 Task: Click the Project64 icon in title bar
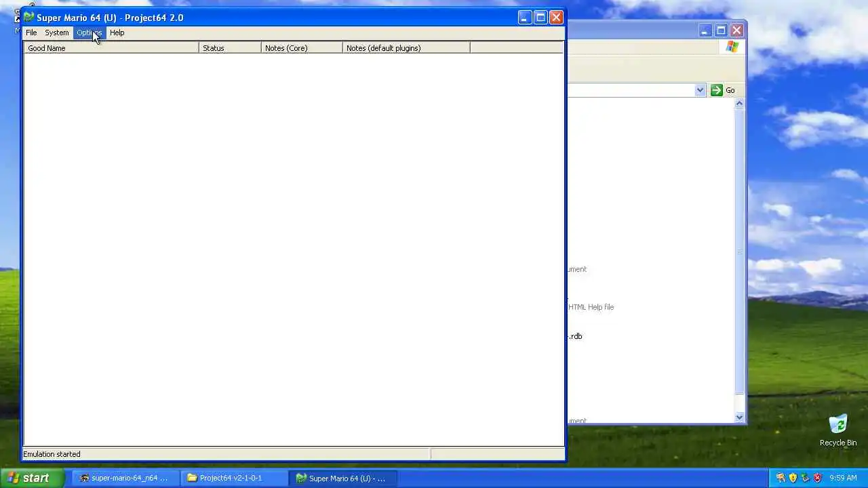pyautogui.click(x=29, y=17)
